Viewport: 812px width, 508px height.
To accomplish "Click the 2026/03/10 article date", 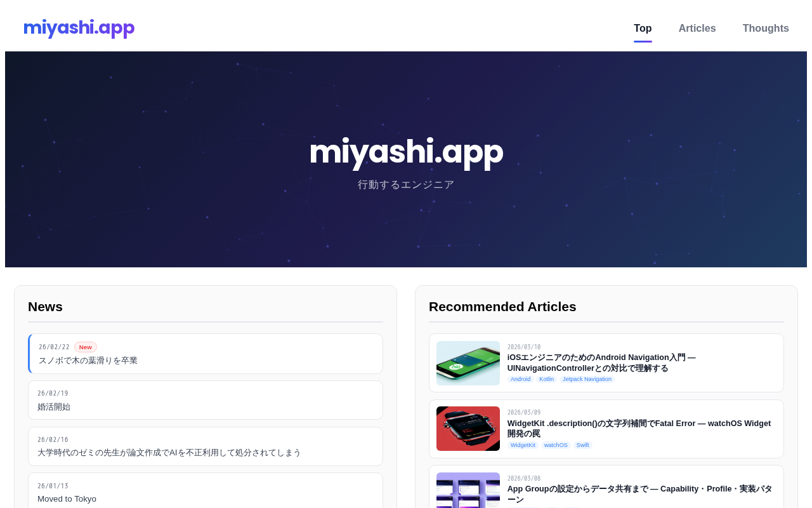I will click(x=524, y=347).
